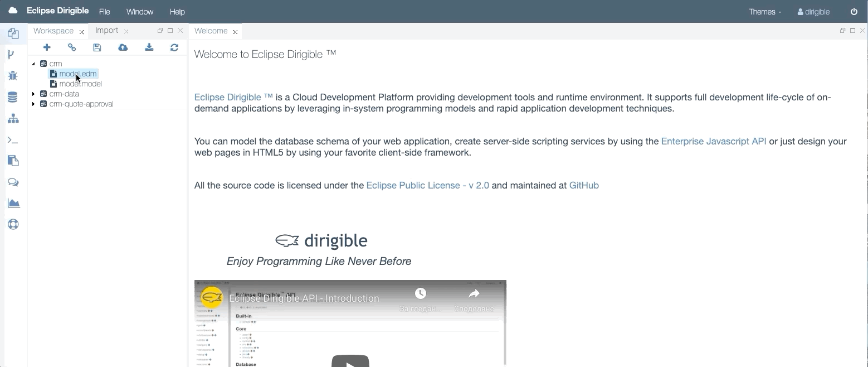
Task: Switch to the Import tab
Action: pyautogui.click(x=106, y=30)
